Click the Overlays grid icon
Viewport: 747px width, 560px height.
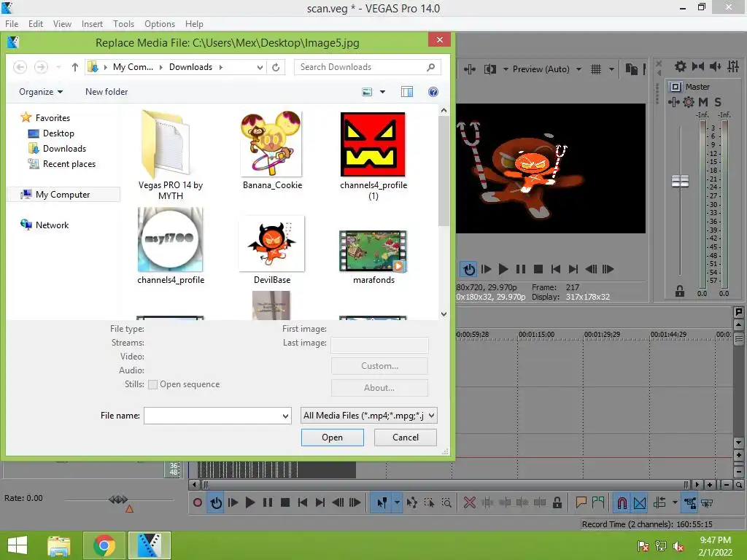click(x=596, y=69)
